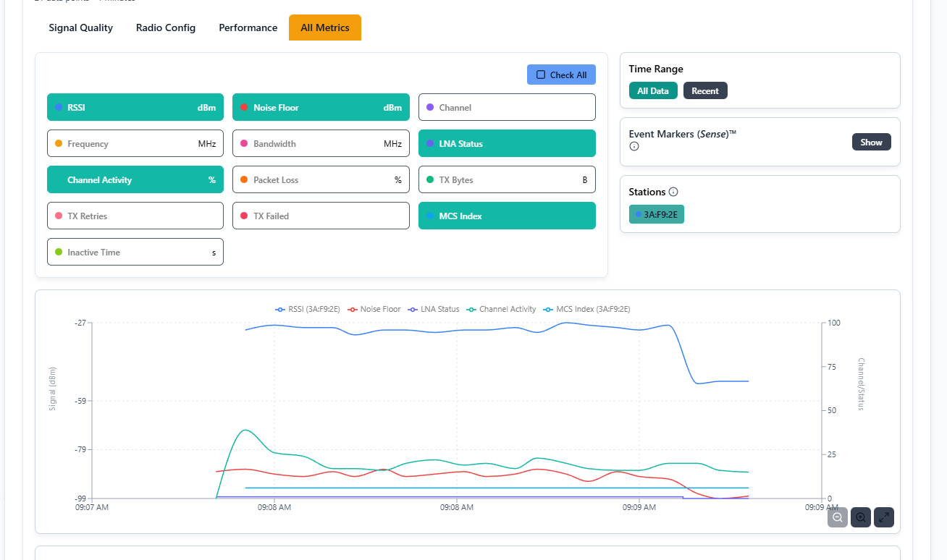Click the Noise Floor legend marker in chart
Viewport: 947px width, 560px height.
click(353, 309)
